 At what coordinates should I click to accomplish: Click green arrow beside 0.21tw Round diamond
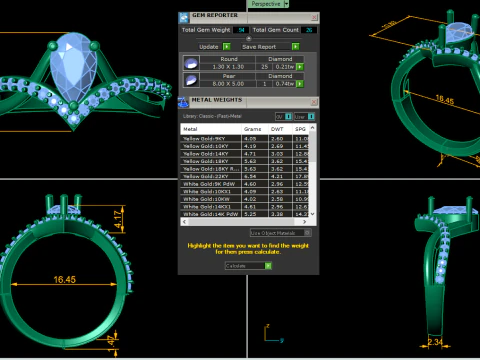[x=300, y=67]
